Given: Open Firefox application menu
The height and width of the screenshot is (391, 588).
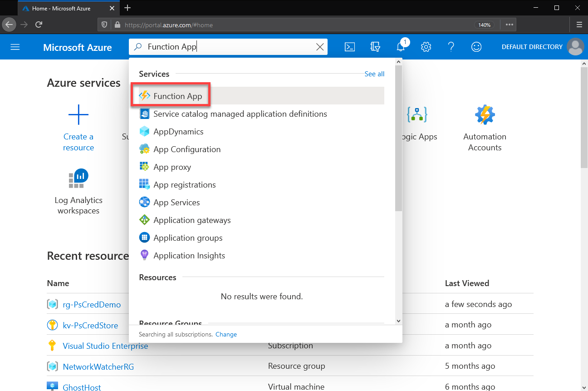Looking at the screenshot, I should click(x=579, y=25).
